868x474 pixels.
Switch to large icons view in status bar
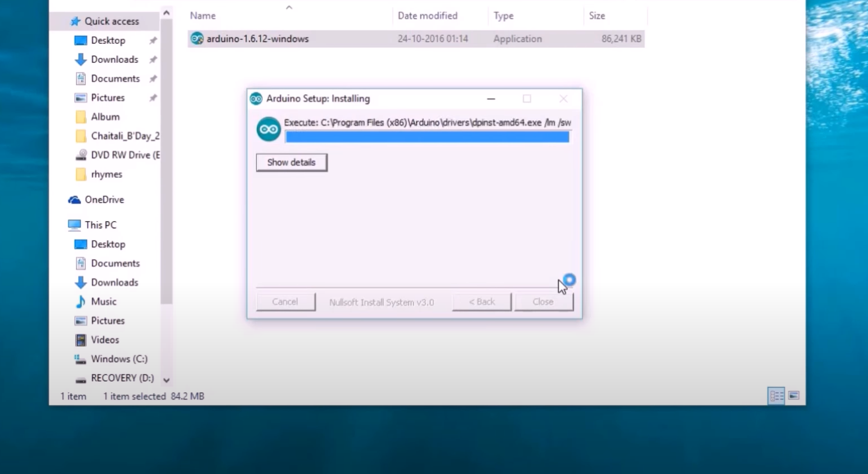click(793, 396)
